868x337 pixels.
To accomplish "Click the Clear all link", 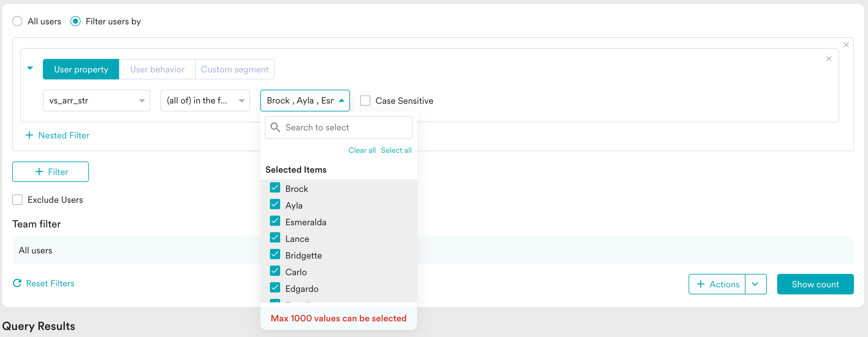I will click(361, 150).
